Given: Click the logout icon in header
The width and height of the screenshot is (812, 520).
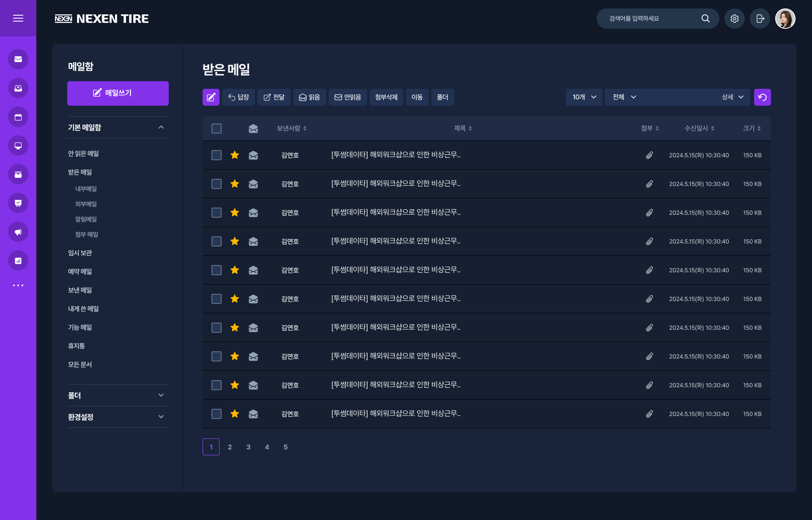Looking at the screenshot, I should pos(760,19).
